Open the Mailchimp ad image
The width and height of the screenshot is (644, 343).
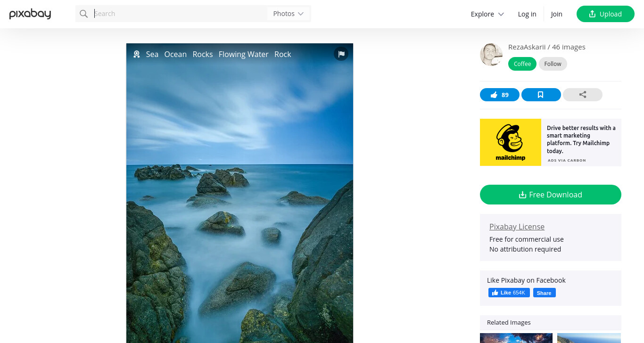pos(511,142)
